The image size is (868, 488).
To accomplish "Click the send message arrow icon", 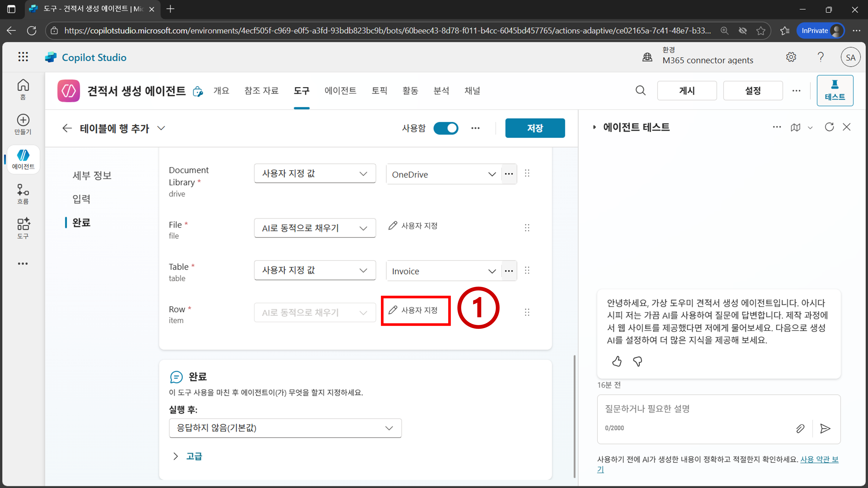I will coord(825,428).
